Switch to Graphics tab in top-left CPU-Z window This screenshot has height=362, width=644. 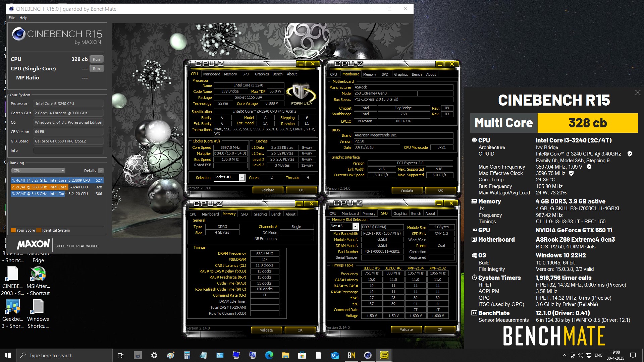(262, 74)
